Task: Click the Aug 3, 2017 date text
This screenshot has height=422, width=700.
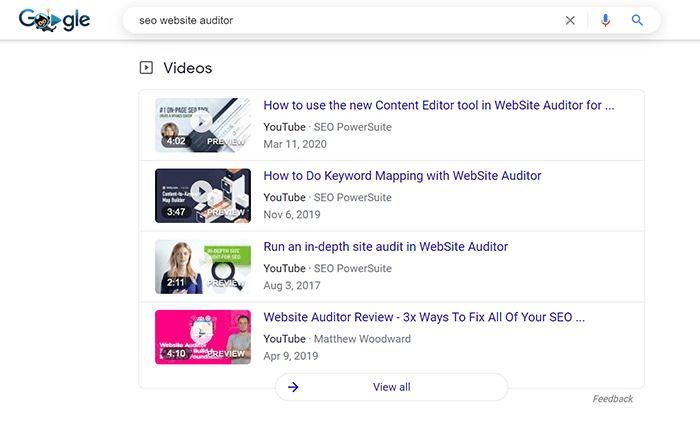Action: [292, 285]
